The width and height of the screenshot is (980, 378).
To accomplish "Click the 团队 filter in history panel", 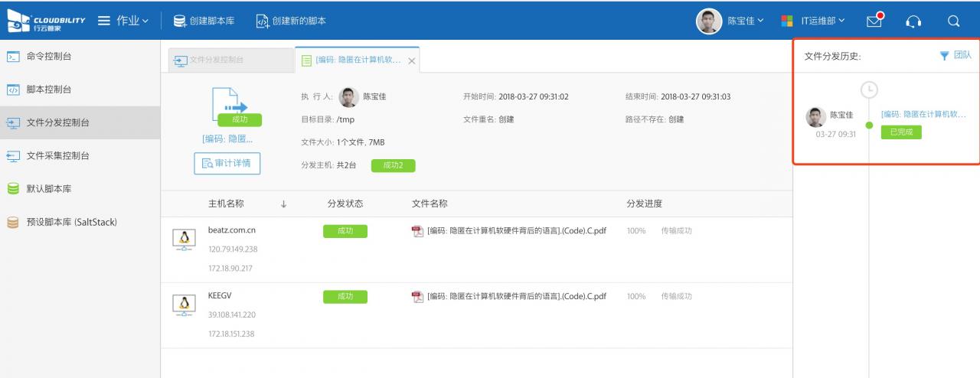I will [955, 55].
